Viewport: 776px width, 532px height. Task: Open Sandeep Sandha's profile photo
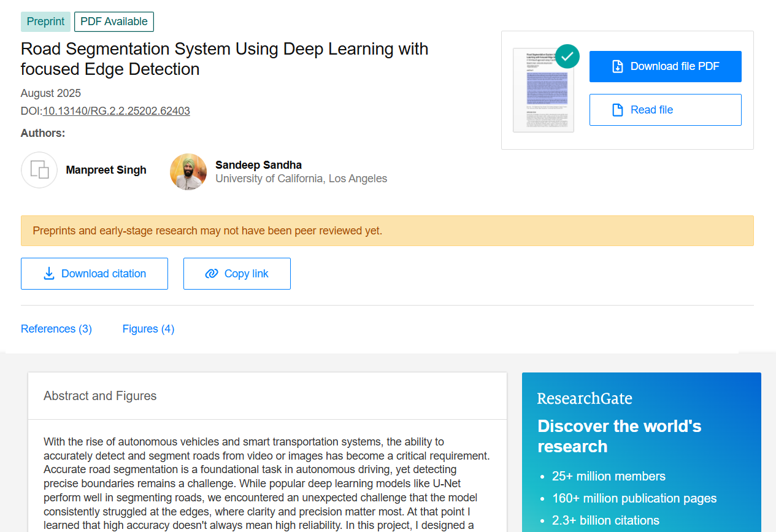188,172
